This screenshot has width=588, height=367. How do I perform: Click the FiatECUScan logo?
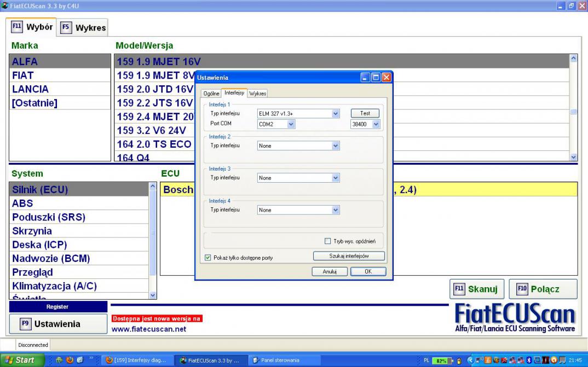(x=515, y=318)
